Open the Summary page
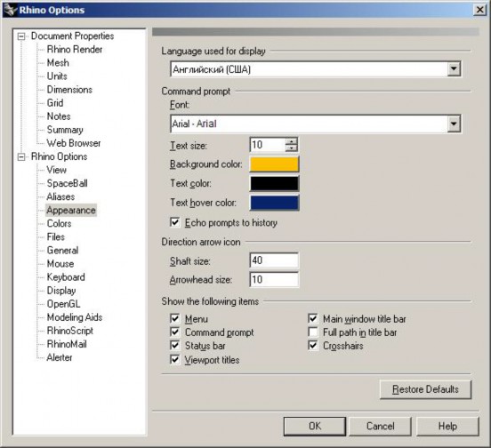Viewport: 491px width, 448px height. [65, 130]
